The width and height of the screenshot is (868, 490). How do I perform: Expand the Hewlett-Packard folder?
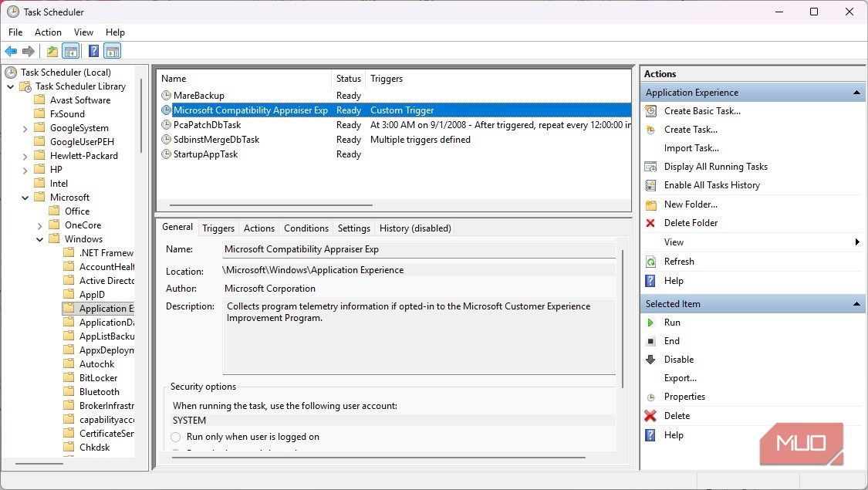click(25, 156)
